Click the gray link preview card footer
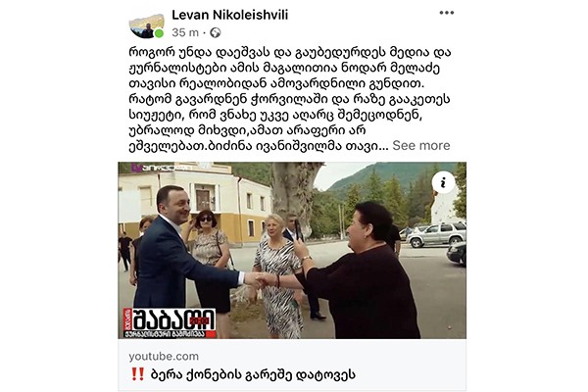Viewport: 588px width, 392px height. (292, 365)
